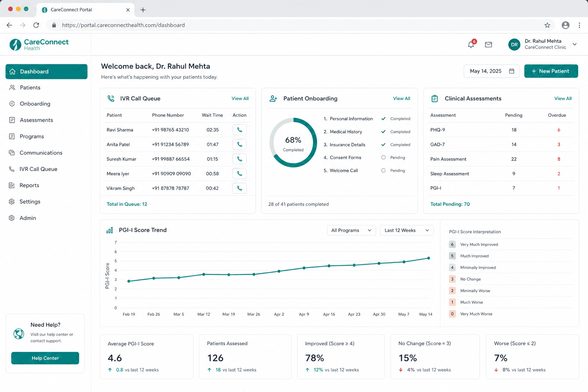Image resolution: width=588 pixels, height=392 pixels.
Task: Call Suresh Kumar from the queue
Action: [240, 159]
